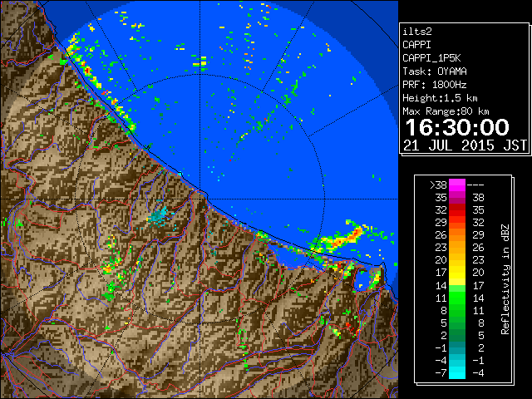
Task: Click the 'CAPPI_1P5K' product label
Action: click(x=431, y=58)
